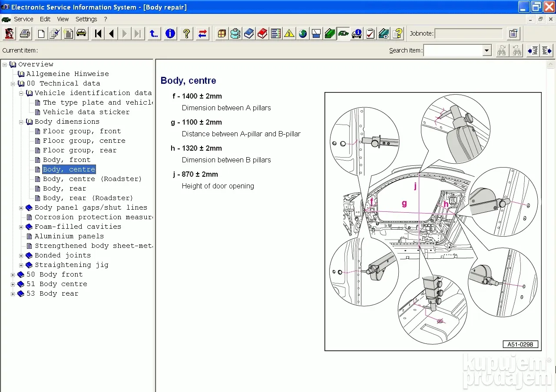Click the green book with eye icon
556x392 pixels.
tap(384, 33)
